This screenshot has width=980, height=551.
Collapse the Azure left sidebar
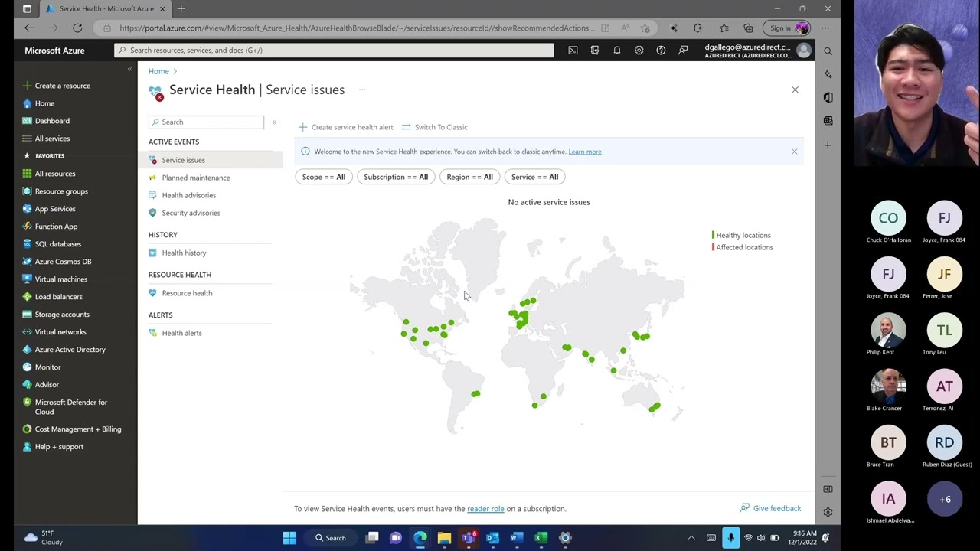tap(129, 69)
